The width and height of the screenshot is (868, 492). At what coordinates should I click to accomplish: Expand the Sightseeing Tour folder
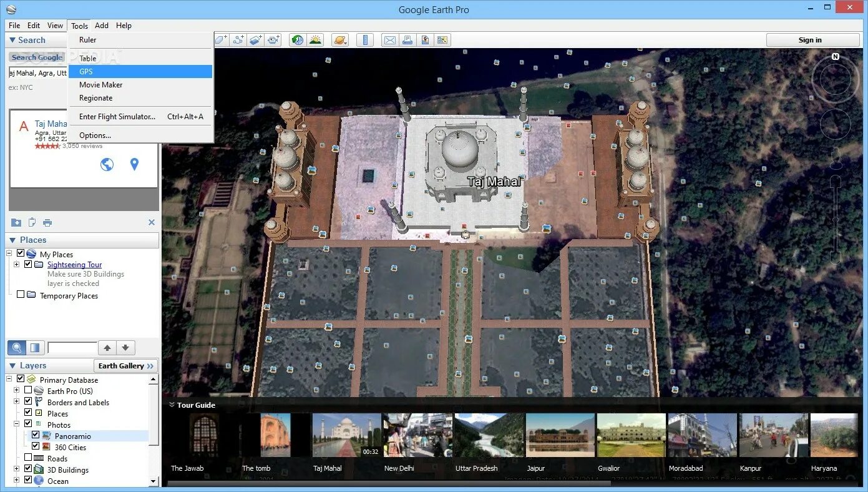click(x=17, y=265)
